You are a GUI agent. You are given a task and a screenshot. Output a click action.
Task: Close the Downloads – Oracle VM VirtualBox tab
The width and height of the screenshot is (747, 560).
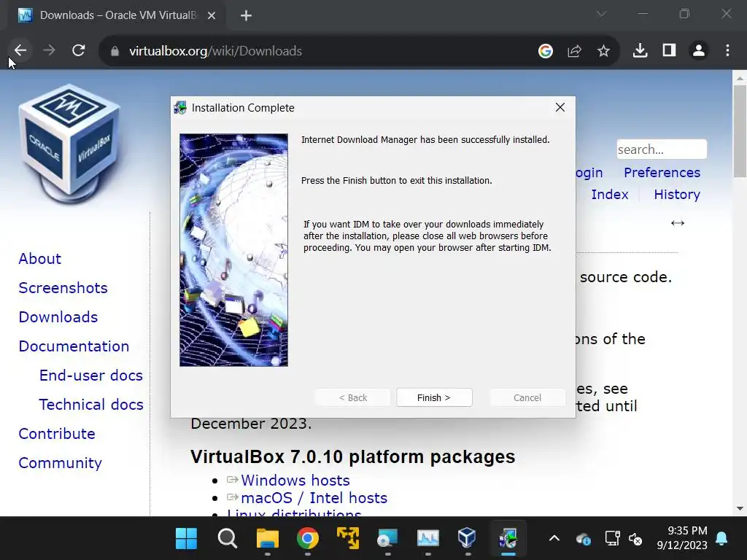pos(212,16)
